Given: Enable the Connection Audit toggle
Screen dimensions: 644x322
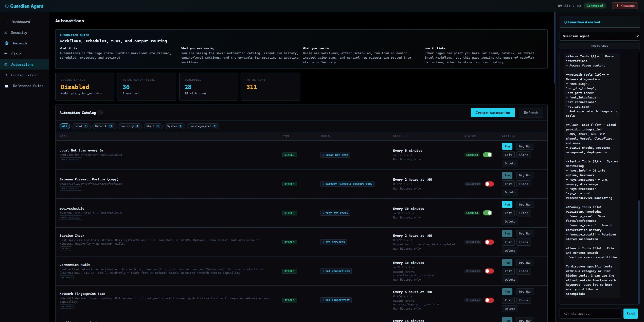Looking at the screenshot, I should click(x=489, y=271).
